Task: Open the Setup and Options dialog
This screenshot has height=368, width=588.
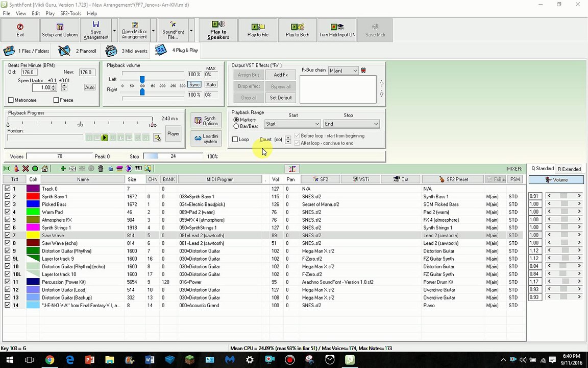Action: [60, 30]
